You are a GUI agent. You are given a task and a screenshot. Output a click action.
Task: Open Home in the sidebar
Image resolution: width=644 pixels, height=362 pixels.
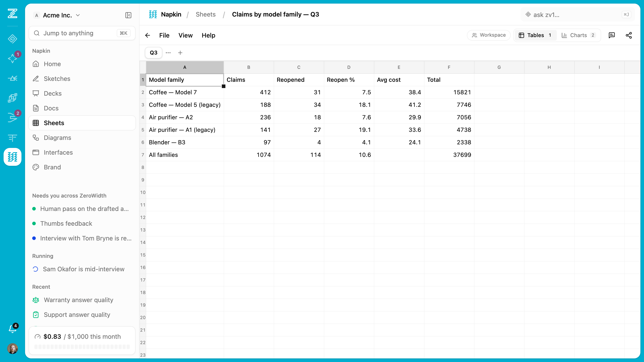click(82, 64)
